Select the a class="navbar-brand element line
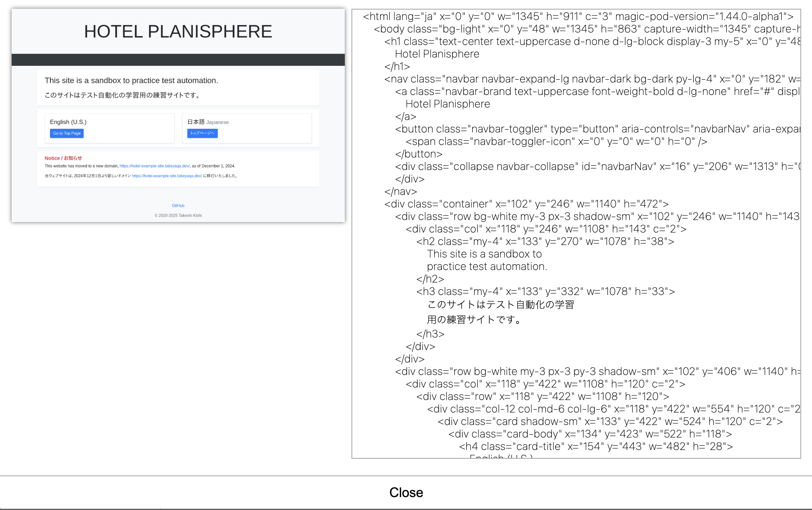 [x=598, y=91]
